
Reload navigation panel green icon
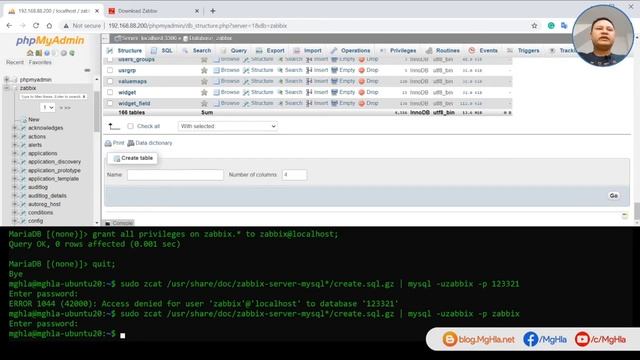coord(72,53)
